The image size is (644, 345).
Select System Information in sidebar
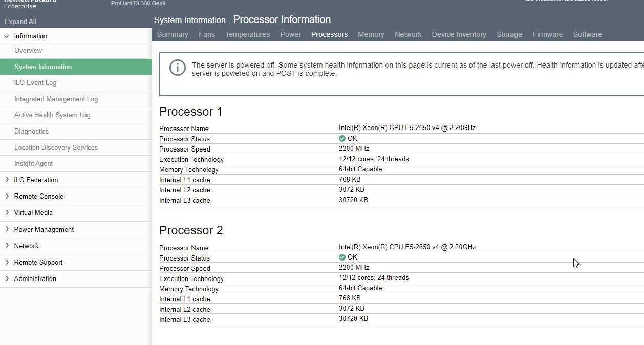pyautogui.click(x=76, y=67)
